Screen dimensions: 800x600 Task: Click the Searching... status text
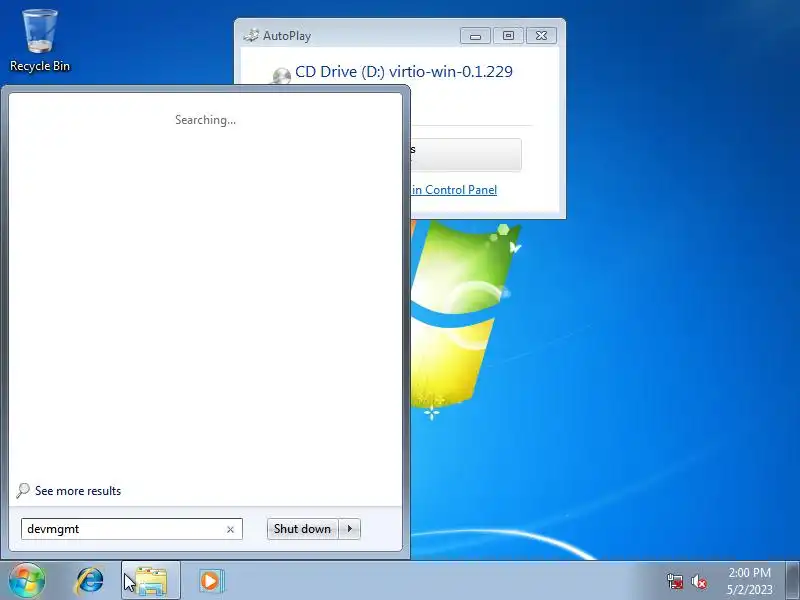(x=205, y=120)
